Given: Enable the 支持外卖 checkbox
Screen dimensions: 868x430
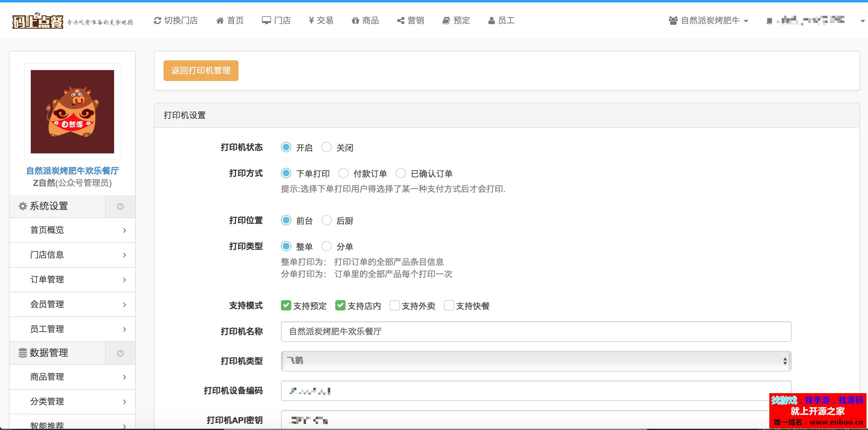Looking at the screenshot, I should [x=394, y=306].
